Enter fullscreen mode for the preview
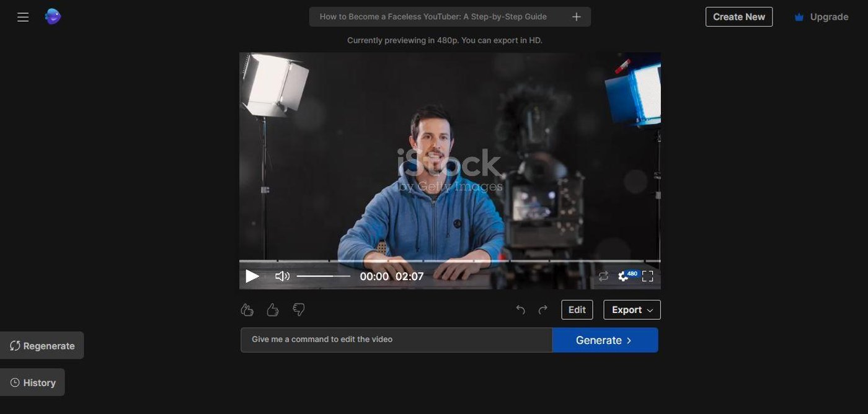This screenshot has height=414, width=868. (647, 276)
